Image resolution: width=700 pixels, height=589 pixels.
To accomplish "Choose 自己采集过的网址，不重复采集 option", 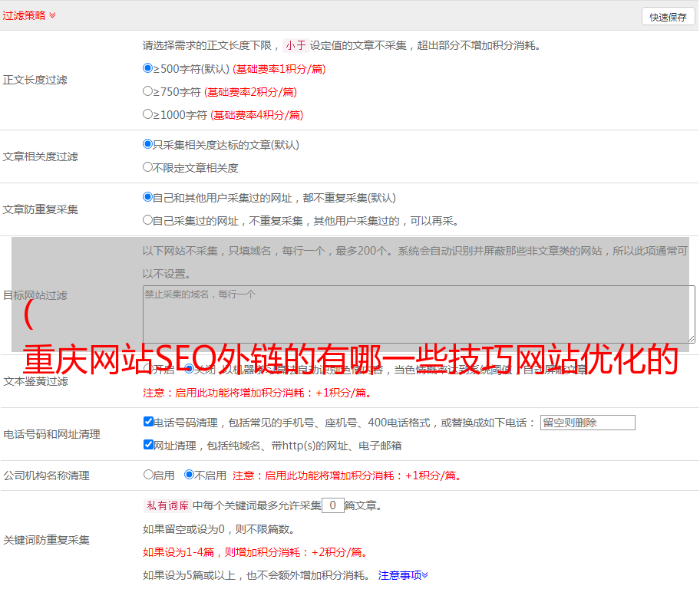I will [x=148, y=220].
